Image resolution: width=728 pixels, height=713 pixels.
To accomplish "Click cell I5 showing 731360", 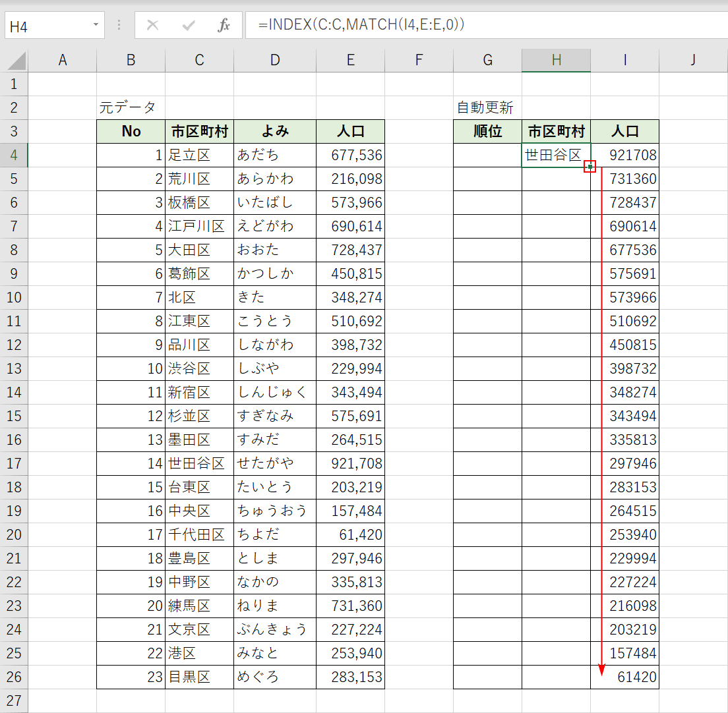I will tap(625, 179).
